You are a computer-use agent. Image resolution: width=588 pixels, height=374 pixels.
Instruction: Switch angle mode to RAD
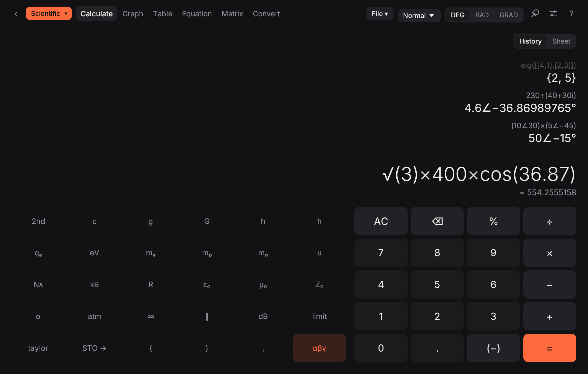[482, 15]
